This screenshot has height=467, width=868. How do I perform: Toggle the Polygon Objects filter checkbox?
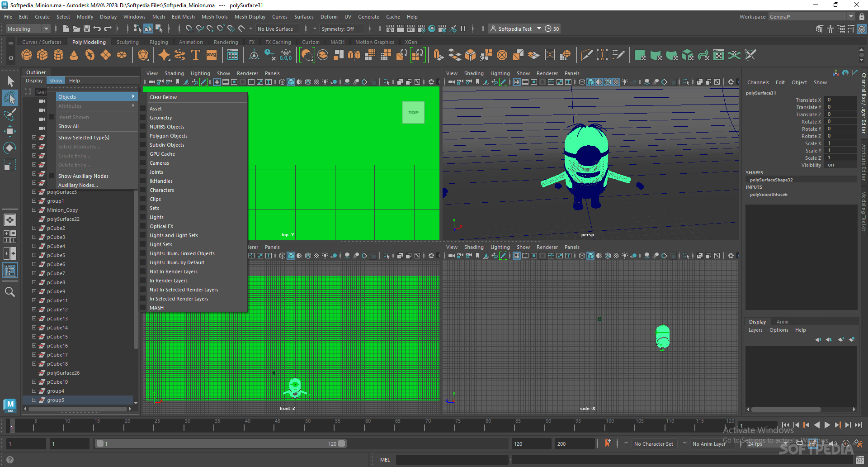click(143, 136)
